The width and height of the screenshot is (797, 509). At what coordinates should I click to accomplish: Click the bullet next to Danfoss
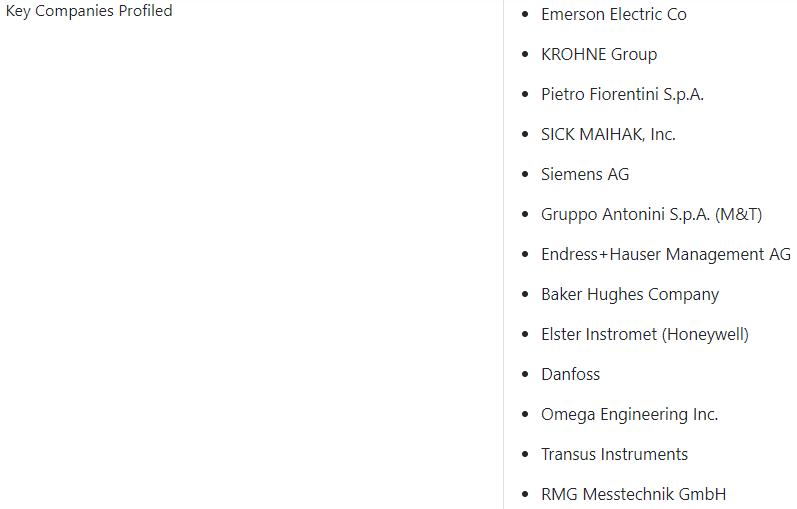pos(525,374)
